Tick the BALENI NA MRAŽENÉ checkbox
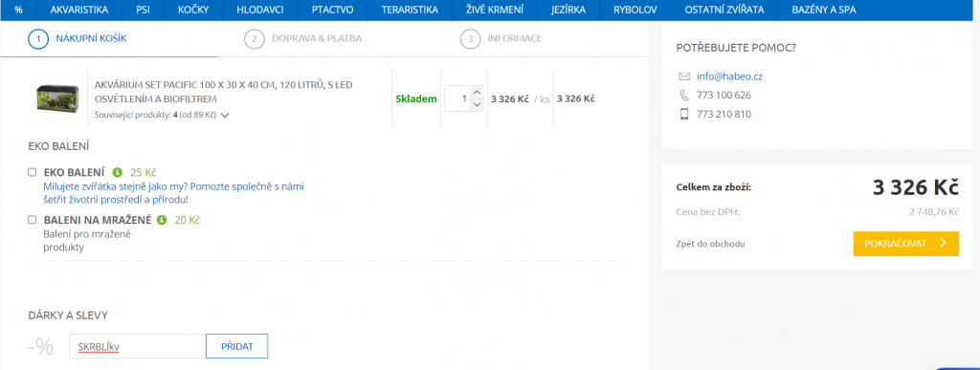The width and height of the screenshot is (980, 370). coord(32,220)
